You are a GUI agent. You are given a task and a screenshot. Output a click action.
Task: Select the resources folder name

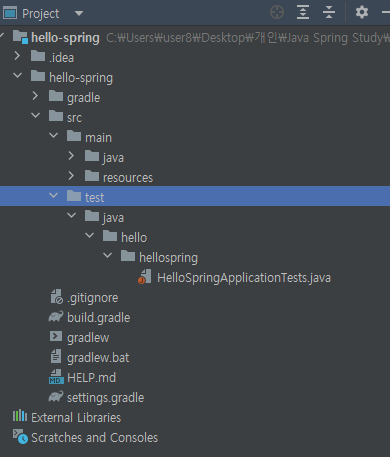click(128, 178)
